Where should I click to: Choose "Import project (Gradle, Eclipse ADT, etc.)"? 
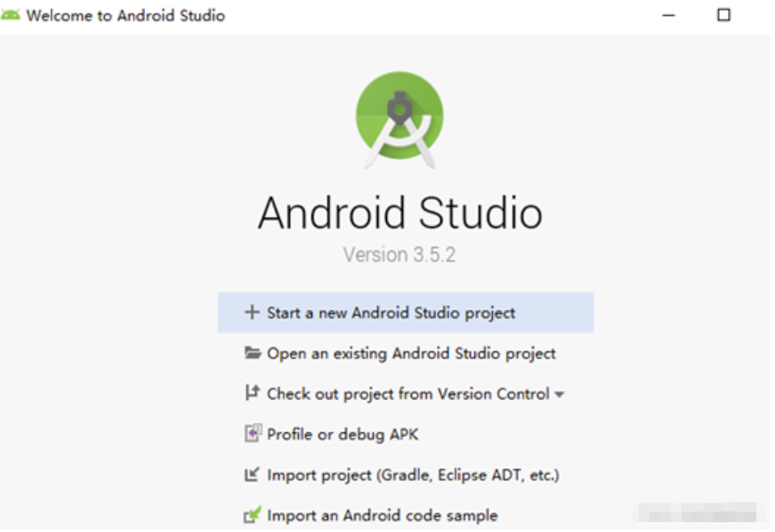click(413, 475)
